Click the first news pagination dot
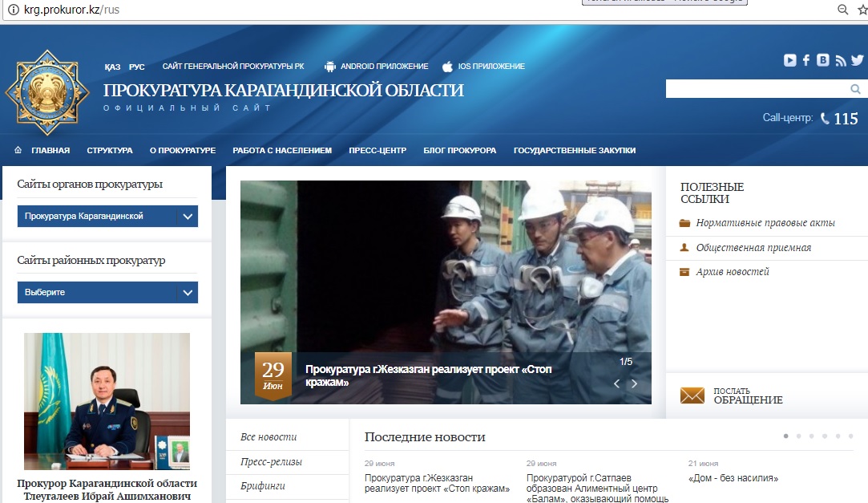This screenshot has width=868, height=503. point(786,436)
